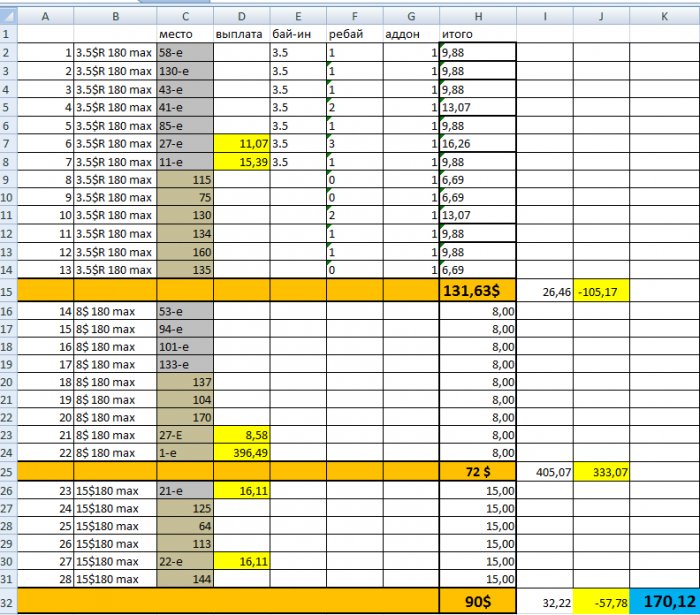Select cell with value 405,07
The height and width of the screenshot is (615, 700).
click(x=545, y=472)
